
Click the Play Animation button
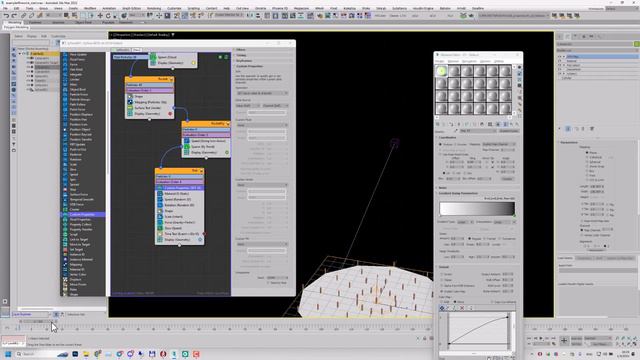click(541, 338)
